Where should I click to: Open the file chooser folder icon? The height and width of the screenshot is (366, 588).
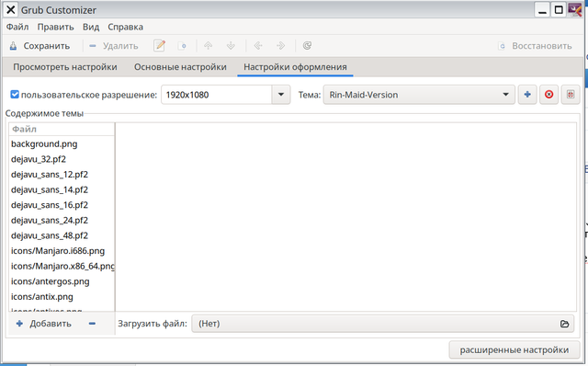click(564, 324)
